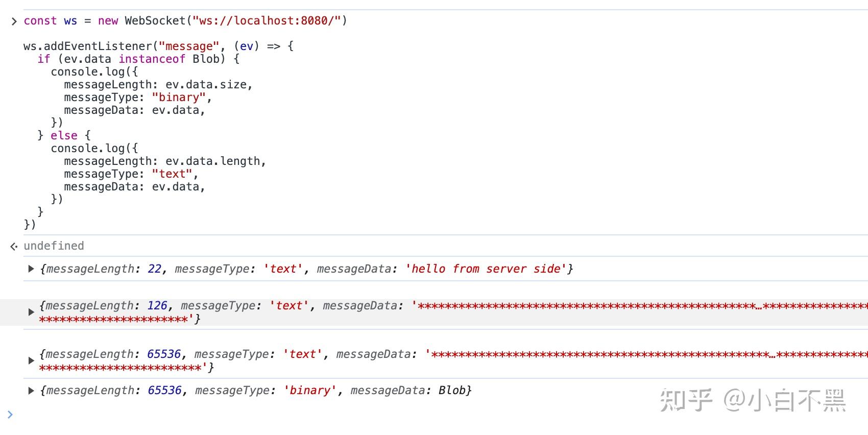
Task: Click the return arrow icon beside undefined
Action: [x=14, y=247]
